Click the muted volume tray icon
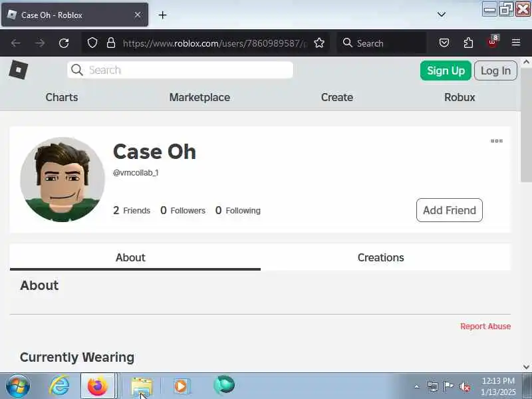The image size is (532, 399). tap(464, 386)
